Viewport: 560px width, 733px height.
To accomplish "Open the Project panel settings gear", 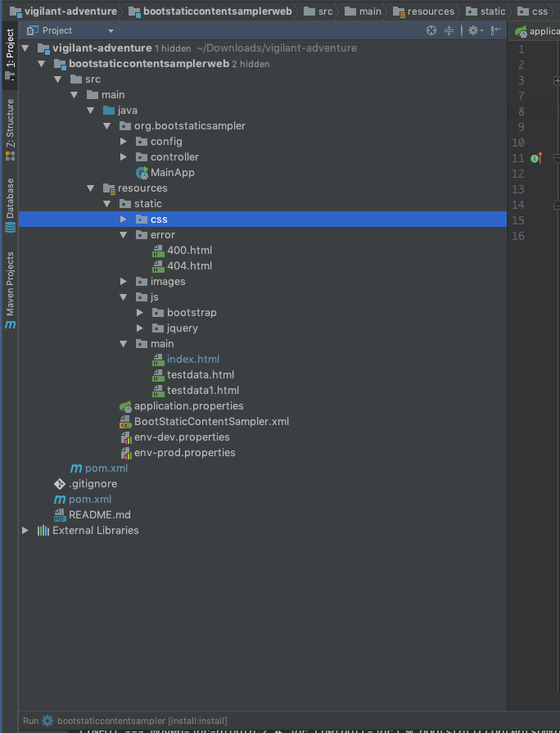I will [x=473, y=30].
